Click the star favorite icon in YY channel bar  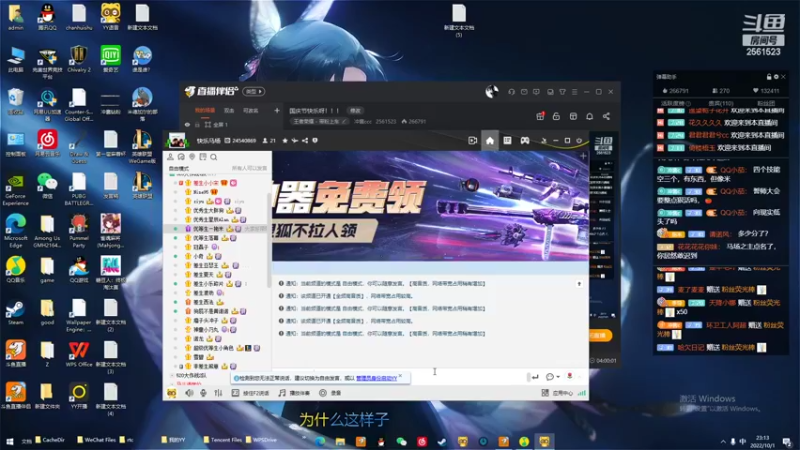[285, 141]
